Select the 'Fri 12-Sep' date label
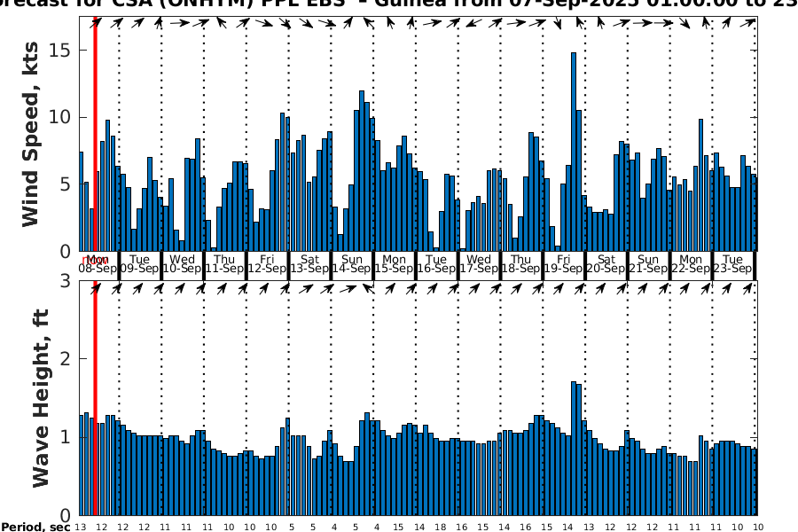This screenshot has height=532, width=798. (267, 264)
